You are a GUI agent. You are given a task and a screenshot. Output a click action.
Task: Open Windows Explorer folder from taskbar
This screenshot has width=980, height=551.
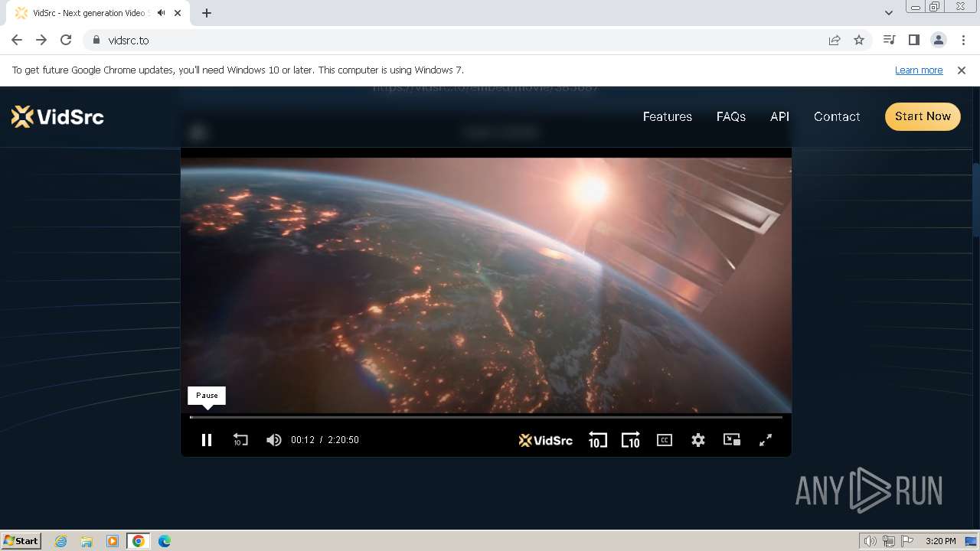point(87,541)
